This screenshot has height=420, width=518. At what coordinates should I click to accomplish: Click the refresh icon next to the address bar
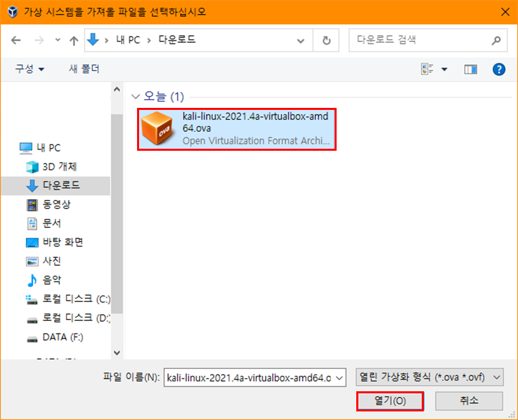click(326, 40)
